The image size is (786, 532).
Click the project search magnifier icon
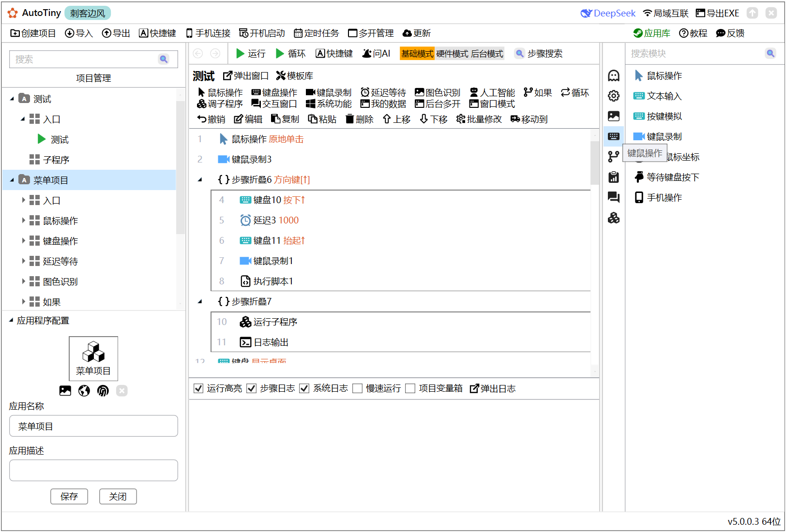click(x=164, y=59)
